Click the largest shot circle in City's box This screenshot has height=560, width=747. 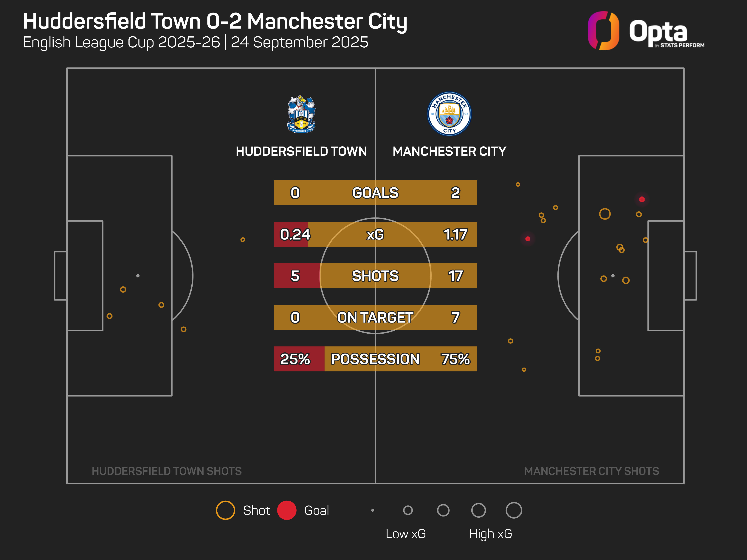pos(605,214)
